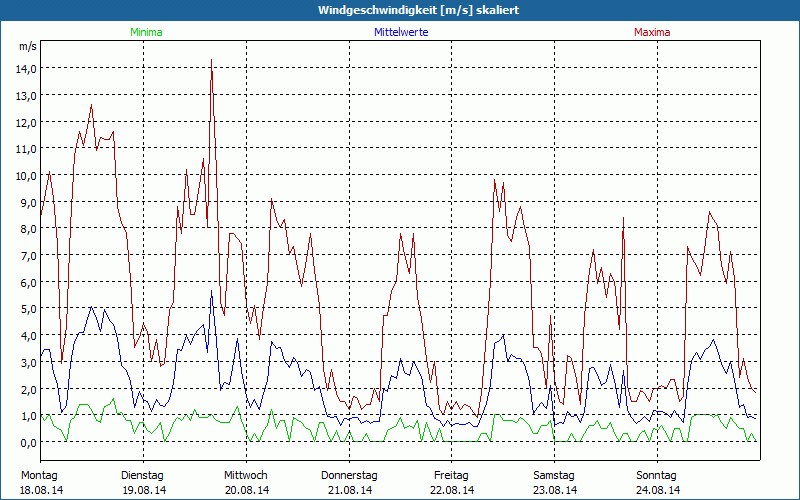Viewport: 800px width, 500px height.
Task: Click the 5,0 y-axis value
Action: 29,309
